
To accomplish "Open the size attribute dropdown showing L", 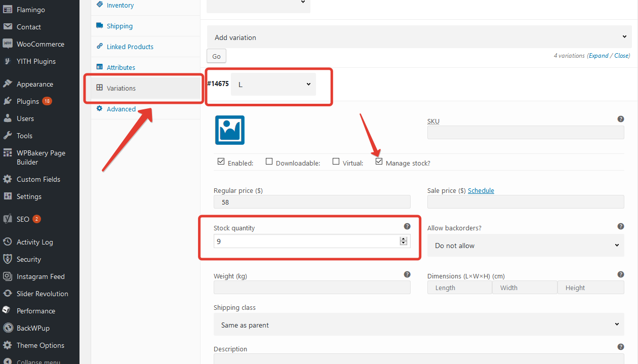I will tap(273, 85).
